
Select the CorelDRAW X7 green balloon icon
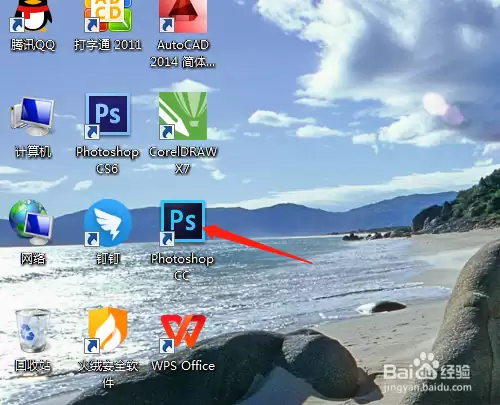pyautogui.click(x=183, y=116)
